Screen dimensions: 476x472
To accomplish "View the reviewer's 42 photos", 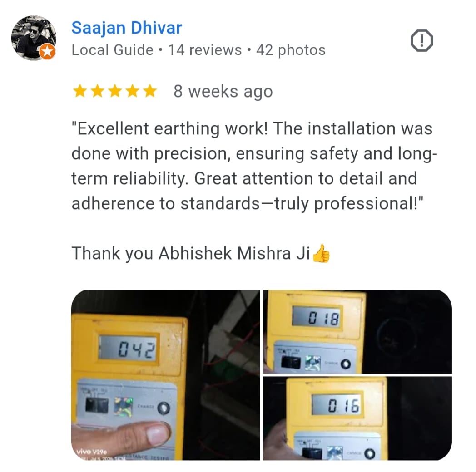I will pyautogui.click(x=291, y=50).
